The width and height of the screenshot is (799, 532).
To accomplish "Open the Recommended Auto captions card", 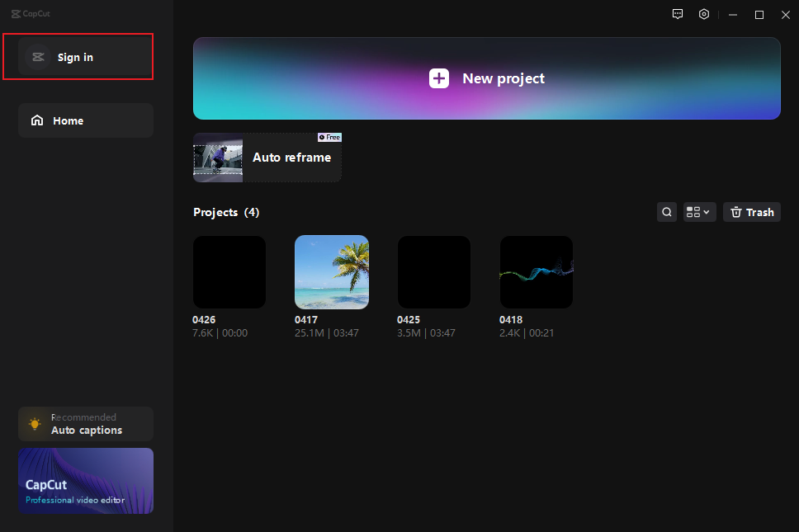I will (x=86, y=424).
